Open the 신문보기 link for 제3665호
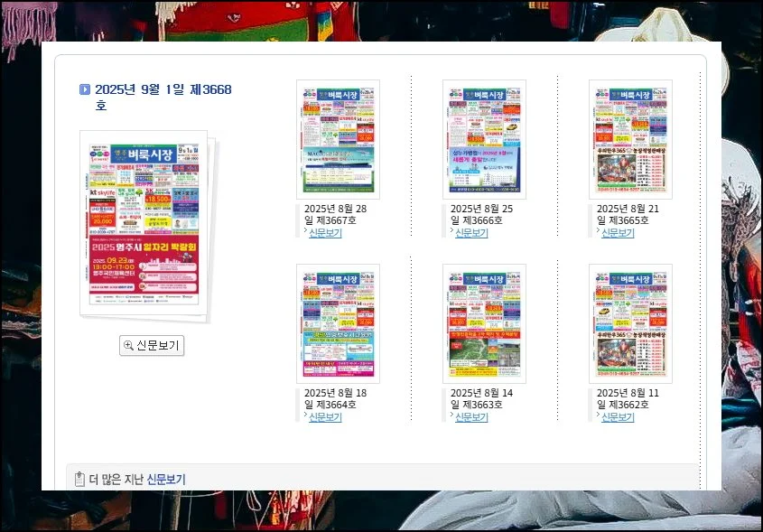 pos(618,233)
